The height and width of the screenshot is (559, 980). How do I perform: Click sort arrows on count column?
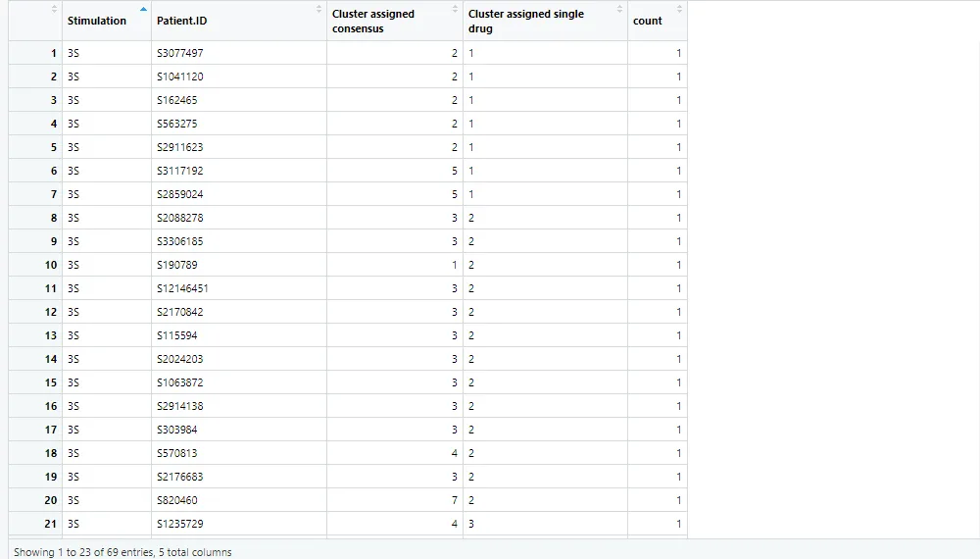680,10
